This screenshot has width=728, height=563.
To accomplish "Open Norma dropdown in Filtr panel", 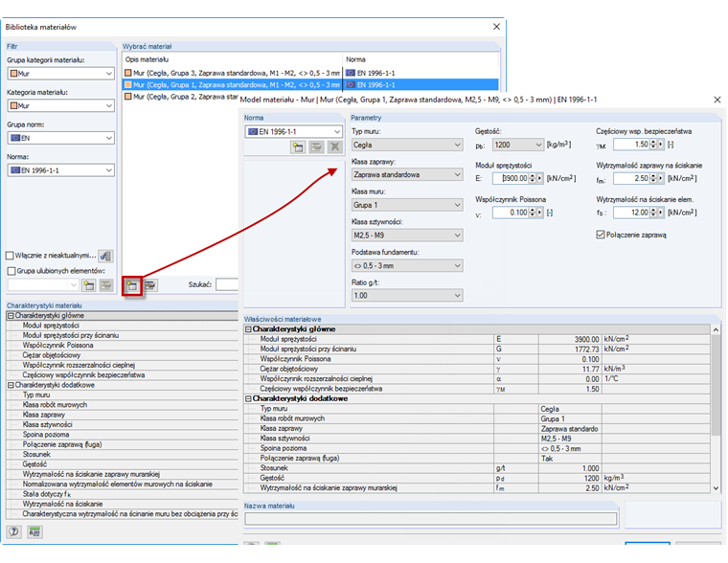I will point(60,170).
